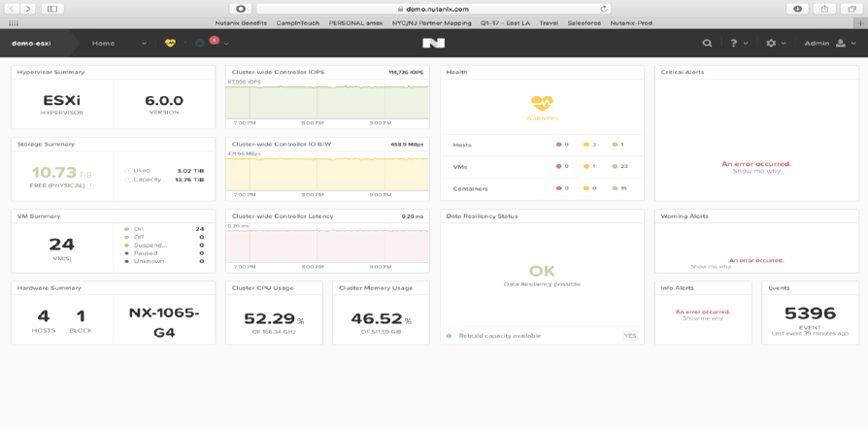
Task: Open the favorites grid icon
Action: click(14, 23)
